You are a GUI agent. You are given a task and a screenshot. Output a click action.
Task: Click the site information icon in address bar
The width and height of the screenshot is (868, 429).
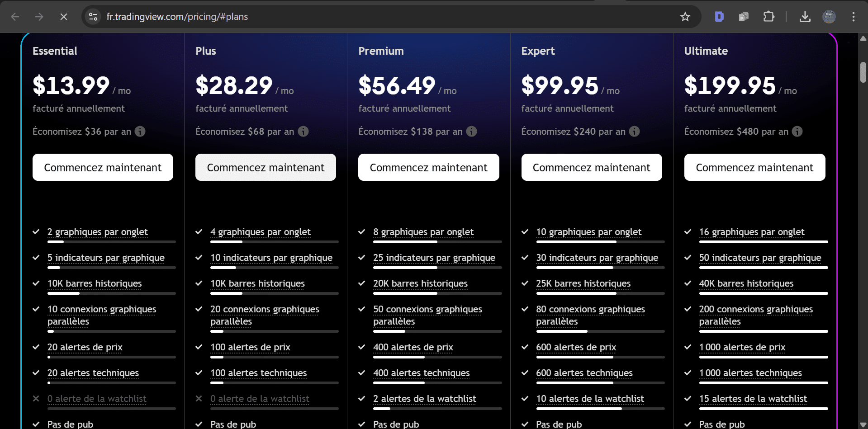[93, 17]
